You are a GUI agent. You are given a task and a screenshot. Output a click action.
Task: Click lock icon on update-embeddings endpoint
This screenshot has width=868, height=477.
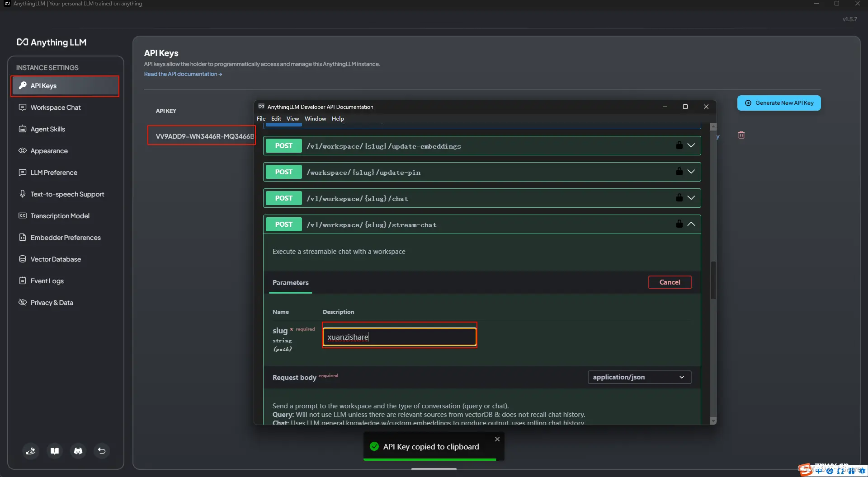click(x=679, y=145)
